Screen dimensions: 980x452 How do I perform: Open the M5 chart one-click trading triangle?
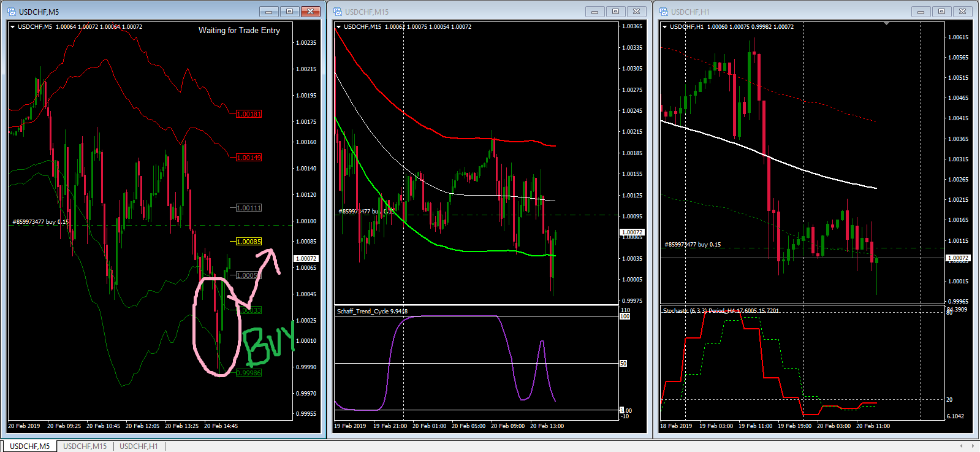(12, 27)
